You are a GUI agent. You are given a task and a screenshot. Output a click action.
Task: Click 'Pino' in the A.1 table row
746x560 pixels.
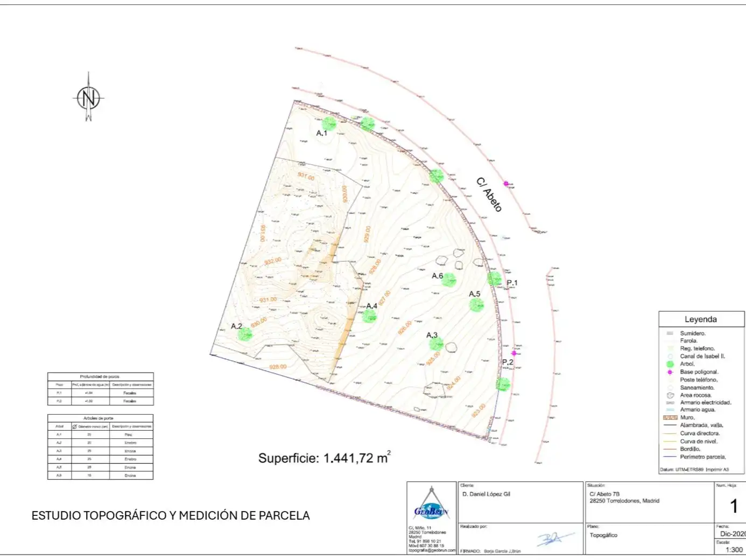129,435
